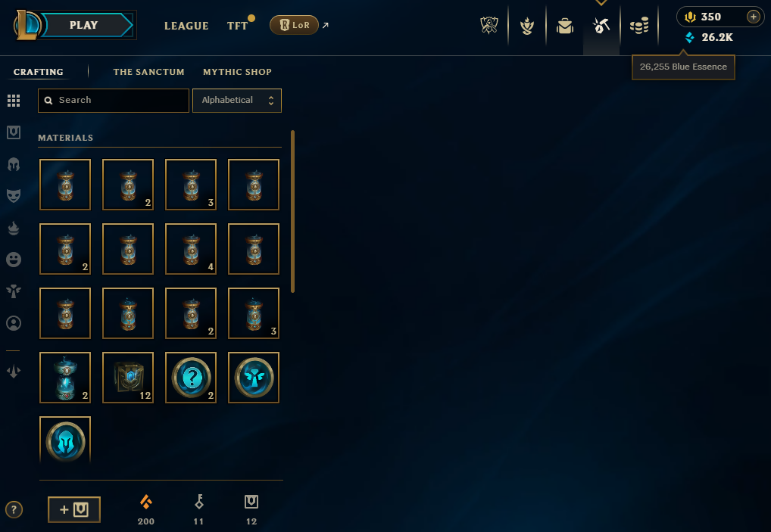Select the chest filter icon in sidebar
The image size is (771, 532).
14,132
